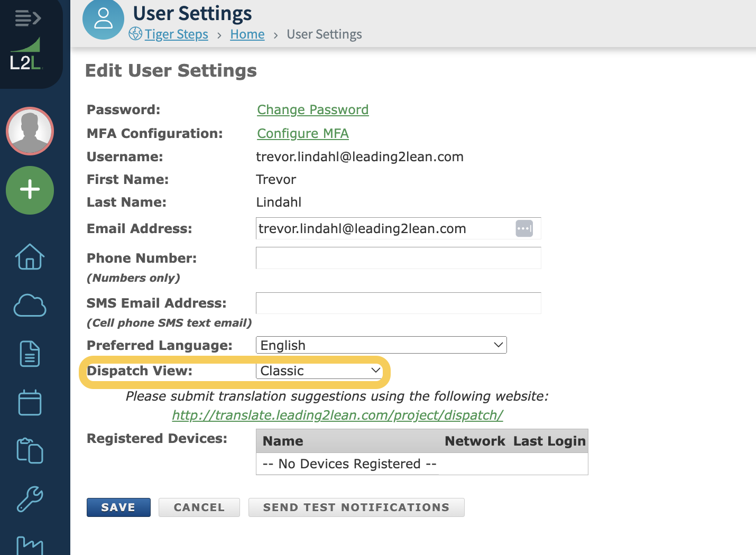Open the clipboard icon in sidebar
The height and width of the screenshot is (555, 756).
30,451
